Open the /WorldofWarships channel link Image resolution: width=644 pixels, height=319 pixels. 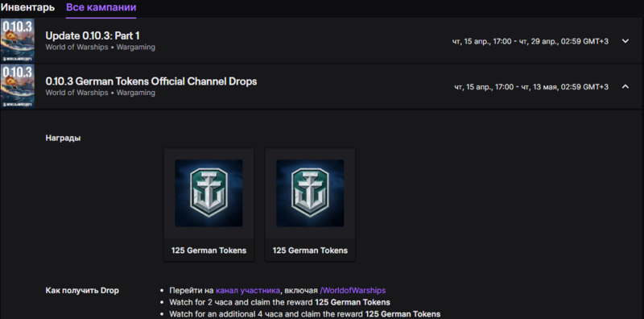point(353,291)
